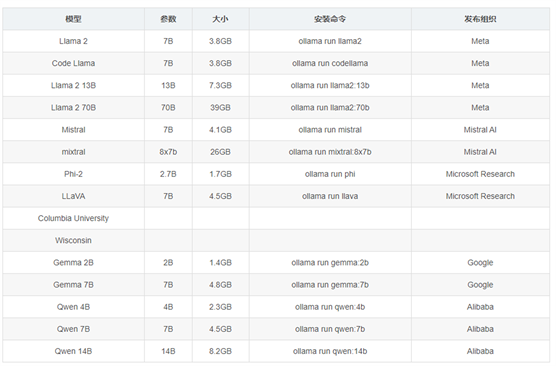Click the Phi-2 model cell
The height and width of the screenshot is (366, 556).
click(x=73, y=174)
